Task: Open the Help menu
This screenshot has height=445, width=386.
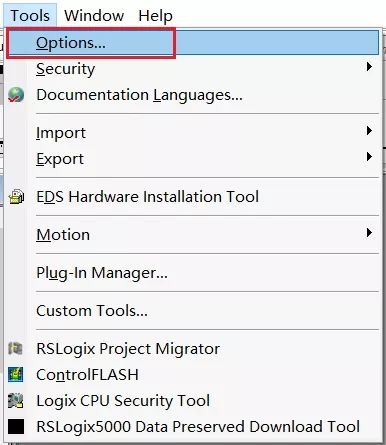Action: coord(156,15)
